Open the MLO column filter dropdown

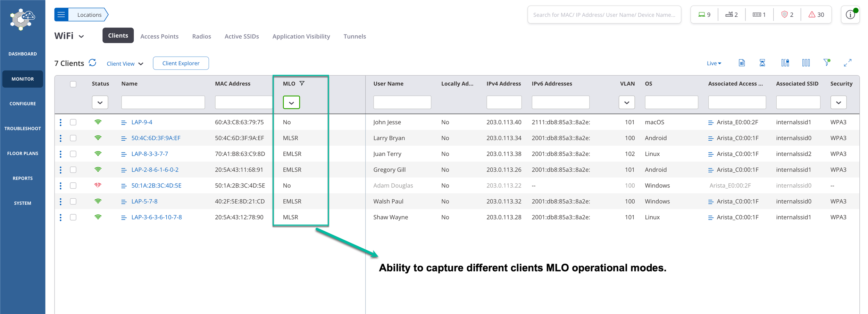click(291, 102)
